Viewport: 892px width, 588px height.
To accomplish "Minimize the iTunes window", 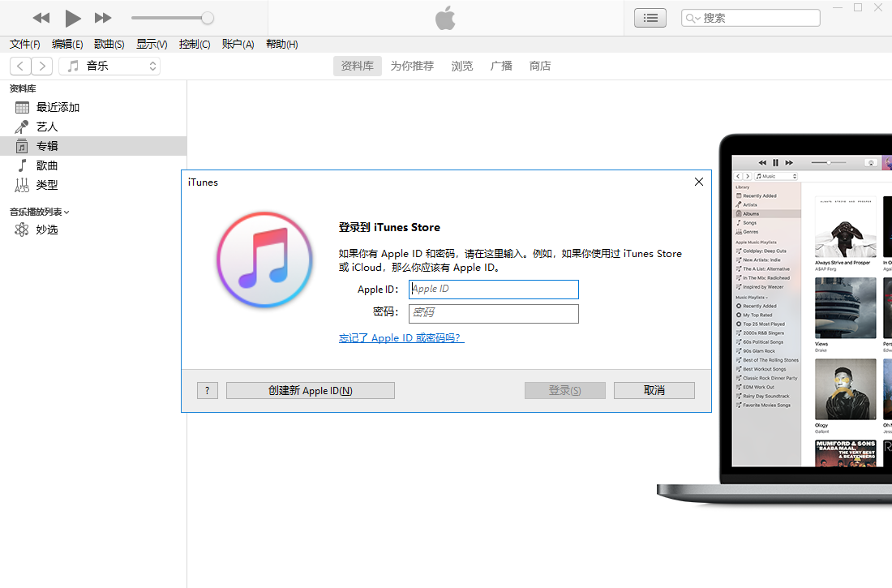I will tap(838, 7).
